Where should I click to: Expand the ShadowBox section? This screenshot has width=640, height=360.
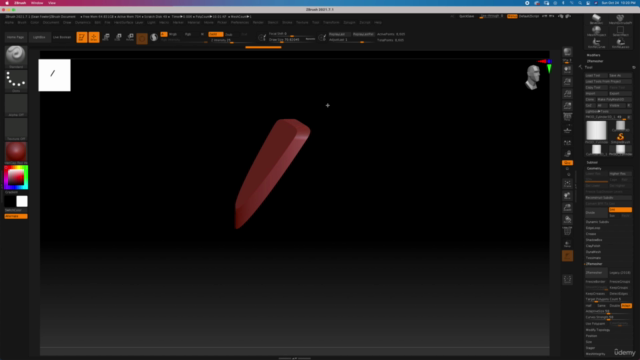point(594,240)
